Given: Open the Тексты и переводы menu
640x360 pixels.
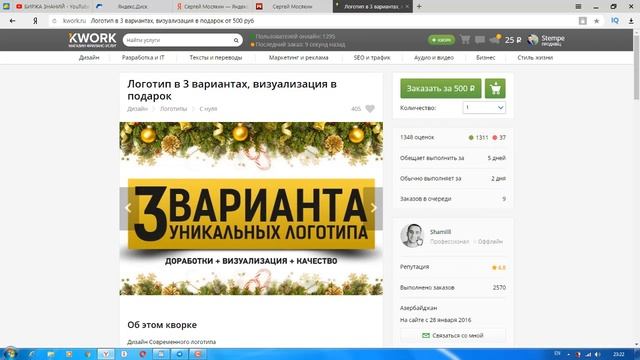Looking at the screenshot, I should [x=216, y=58].
